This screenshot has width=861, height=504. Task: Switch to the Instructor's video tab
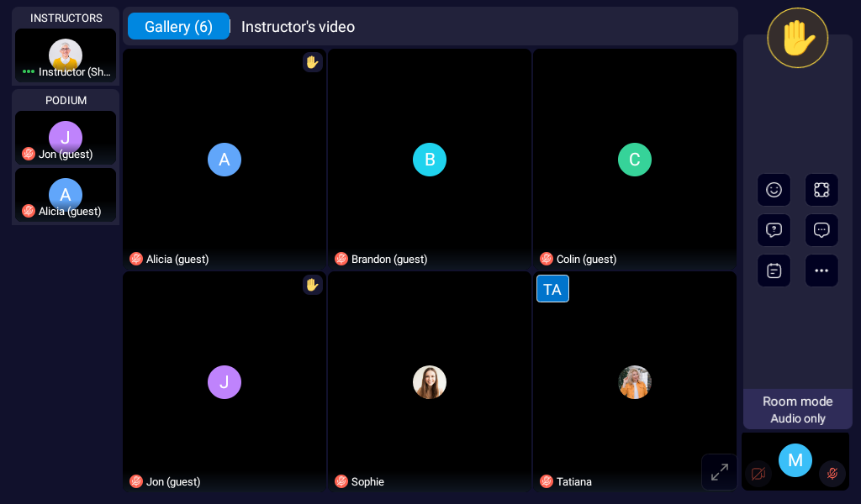298,26
